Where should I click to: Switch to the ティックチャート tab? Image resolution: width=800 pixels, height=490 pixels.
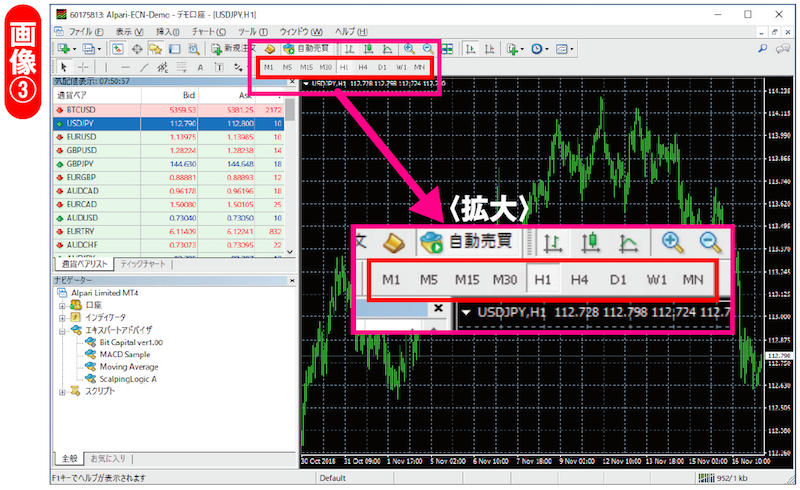click(143, 264)
